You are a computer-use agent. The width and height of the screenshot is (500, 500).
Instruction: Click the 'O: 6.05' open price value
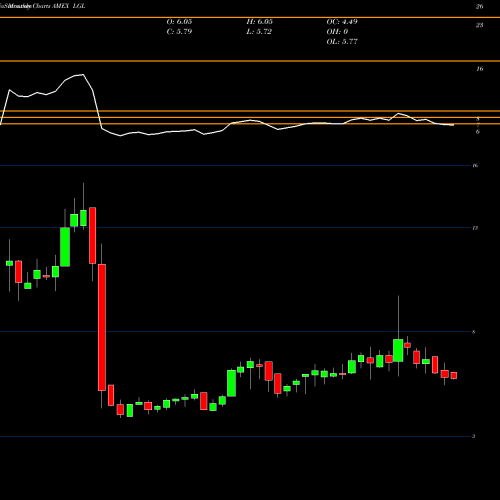point(179,22)
